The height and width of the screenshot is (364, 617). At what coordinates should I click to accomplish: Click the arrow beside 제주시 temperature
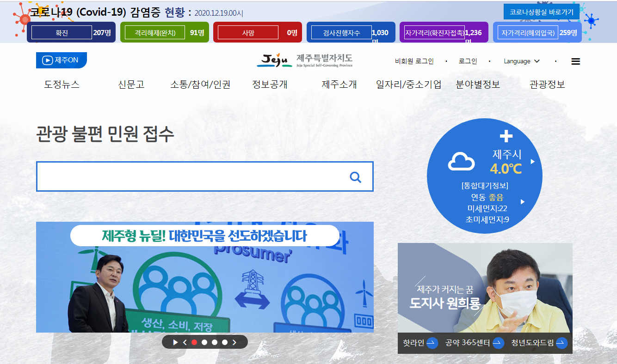pyautogui.click(x=532, y=162)
